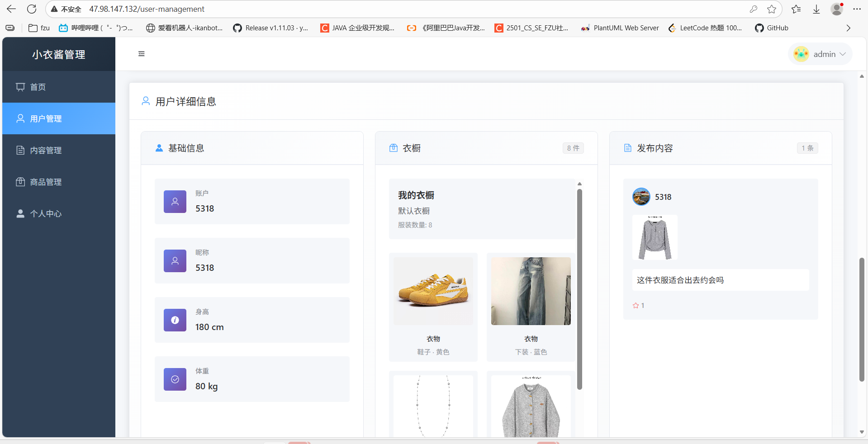Collapse the sidebar with the hamburger icon
This screenshot has width=868, height=444.
click(142, 54)
